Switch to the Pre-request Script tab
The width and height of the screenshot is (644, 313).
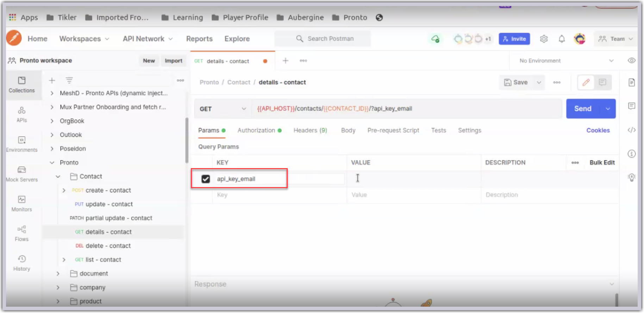393,130
